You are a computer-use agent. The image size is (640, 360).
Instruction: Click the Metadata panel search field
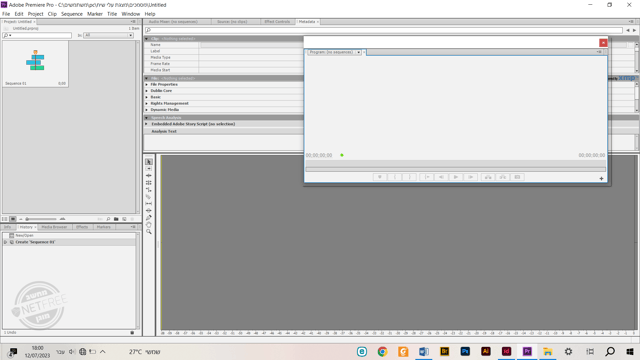384,30
